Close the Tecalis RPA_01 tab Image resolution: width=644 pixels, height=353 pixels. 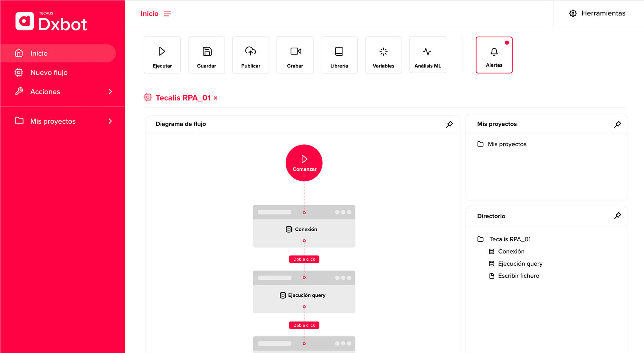[x=216, y=98]
